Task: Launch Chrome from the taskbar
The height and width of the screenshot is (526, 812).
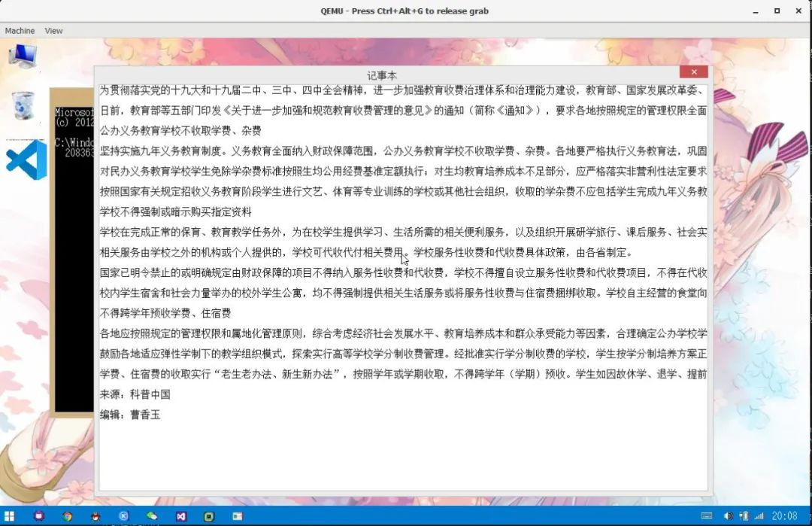Action: (68, 516)
